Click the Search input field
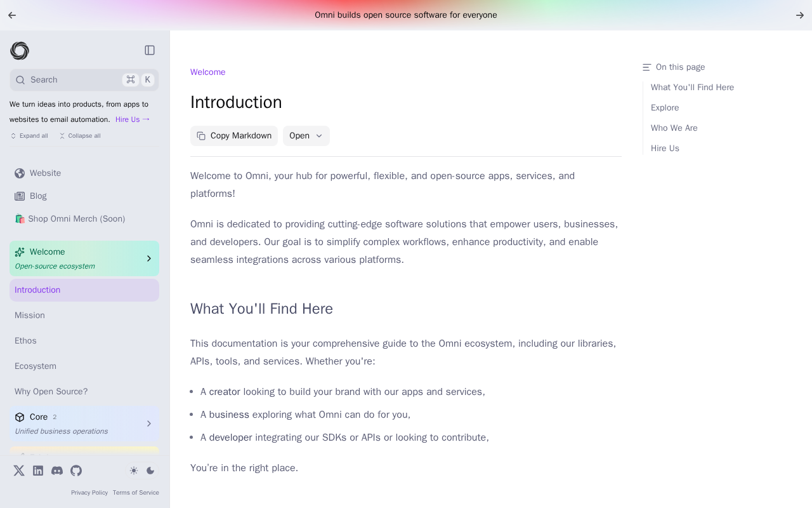The image size is (812, 508). (x=70, y=80)
